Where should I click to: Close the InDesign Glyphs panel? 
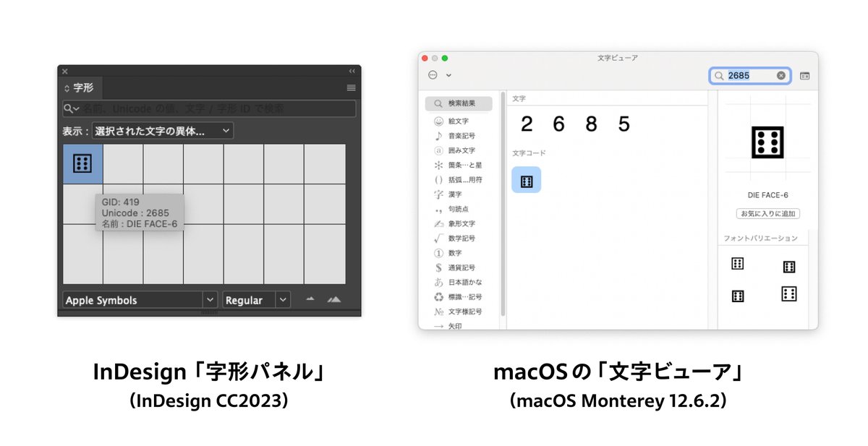click(x=64, y=71)
